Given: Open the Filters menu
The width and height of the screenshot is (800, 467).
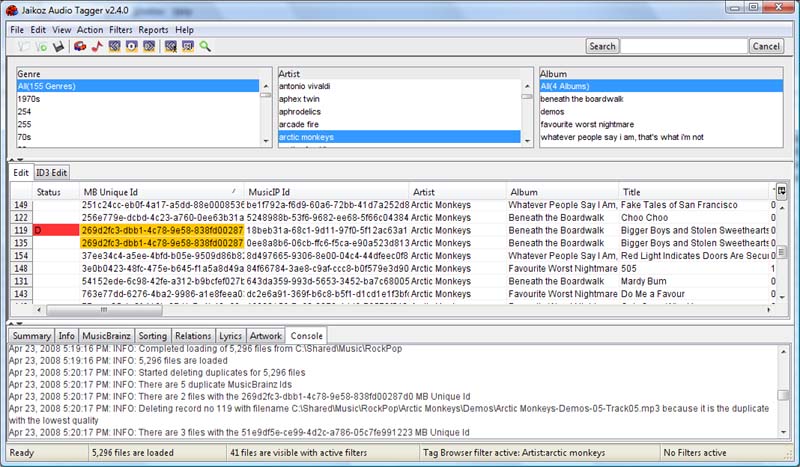Looking at the screenshot, I should 120,30.
